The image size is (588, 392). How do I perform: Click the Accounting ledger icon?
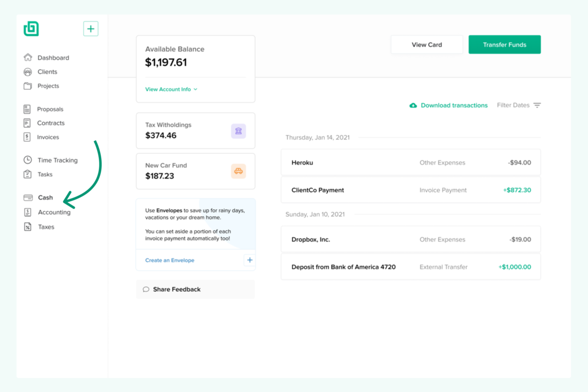[x=28, y=212]
